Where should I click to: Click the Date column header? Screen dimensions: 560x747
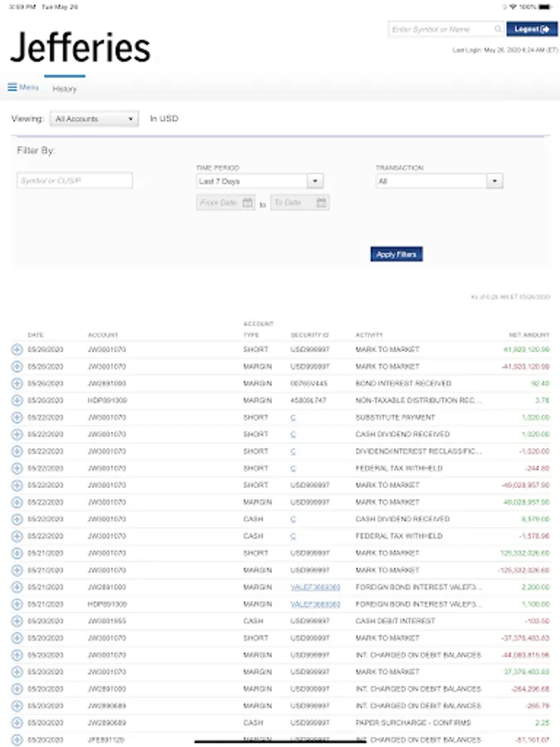[36, 335]
